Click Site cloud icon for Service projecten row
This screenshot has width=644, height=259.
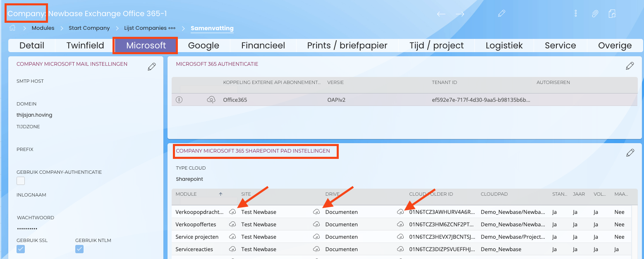click(x=232, y=237)
